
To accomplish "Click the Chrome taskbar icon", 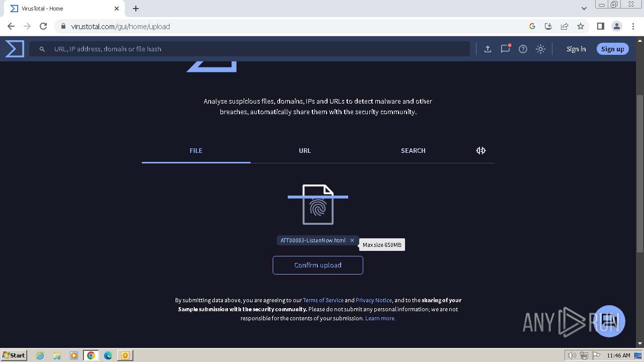I will click(x=91, y=355).
